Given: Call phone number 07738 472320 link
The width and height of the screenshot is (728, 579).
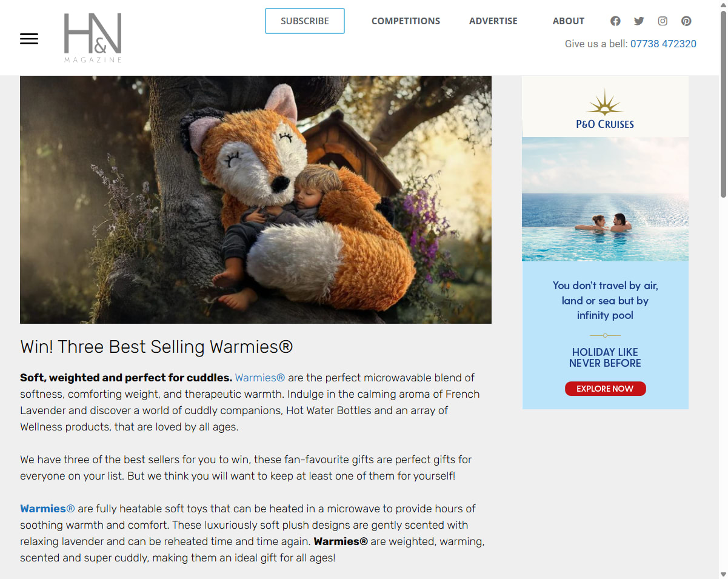Looking at the screenshot, I should click(x=663, y=44).
